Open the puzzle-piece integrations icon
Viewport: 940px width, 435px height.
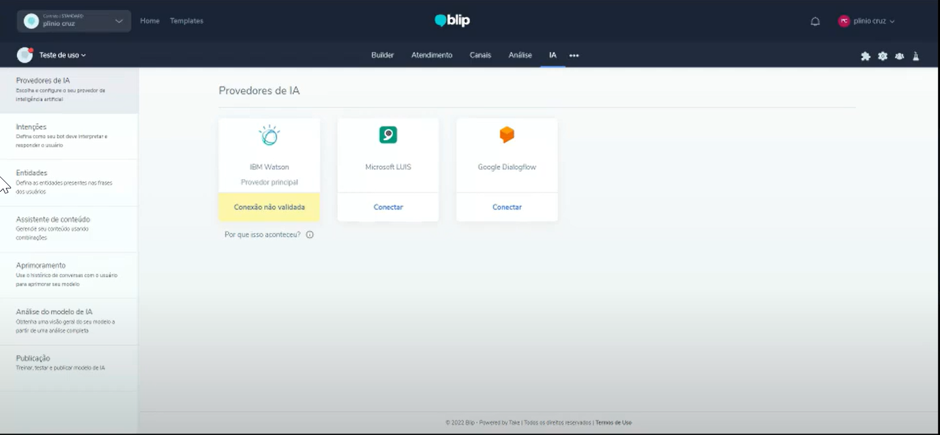coord(865,56)
